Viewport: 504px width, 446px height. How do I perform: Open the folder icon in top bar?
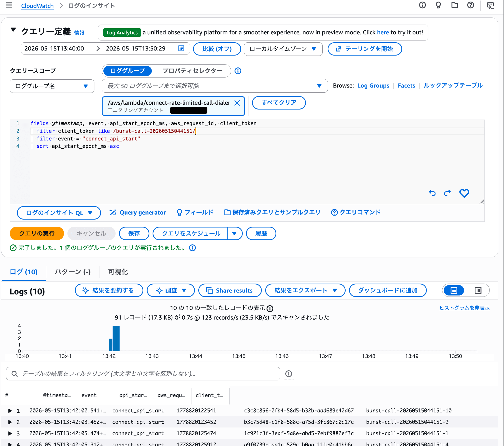tap(455, 5)
